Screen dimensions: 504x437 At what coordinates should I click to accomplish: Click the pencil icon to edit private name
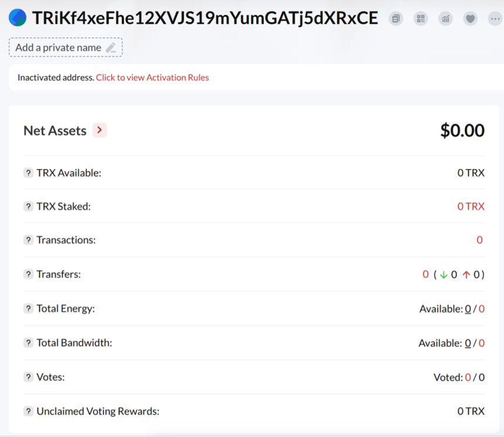tap(111, 48)
